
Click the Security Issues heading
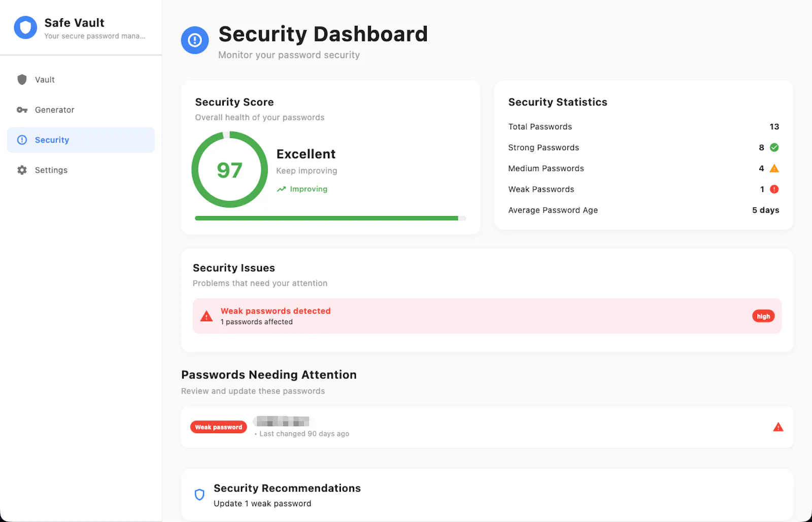click(234, 268)
